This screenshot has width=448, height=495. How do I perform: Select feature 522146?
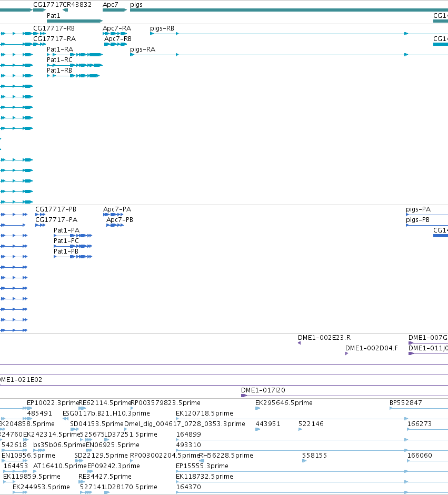[x=311, y=423]
